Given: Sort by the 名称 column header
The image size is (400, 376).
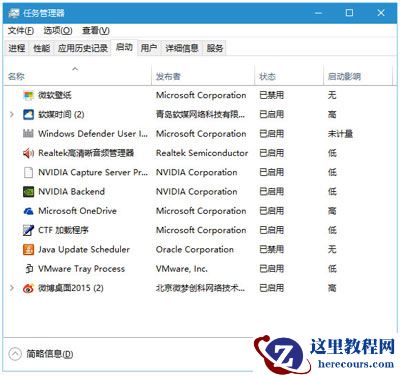Looking at the screenshot, I should point(77,77).
